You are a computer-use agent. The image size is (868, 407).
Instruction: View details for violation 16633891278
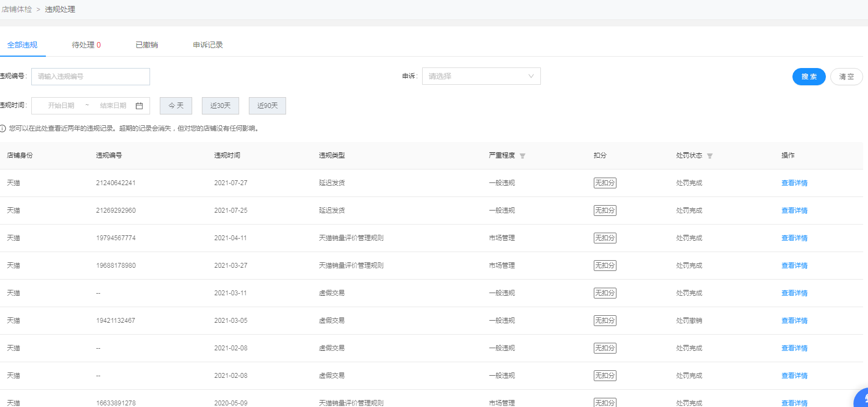click(795, 403)
